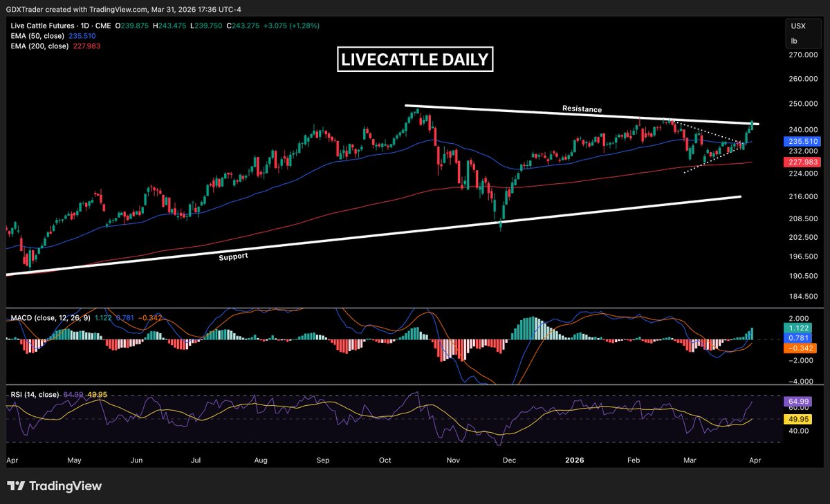Click the 202.500 price scale label

(802, 237)
